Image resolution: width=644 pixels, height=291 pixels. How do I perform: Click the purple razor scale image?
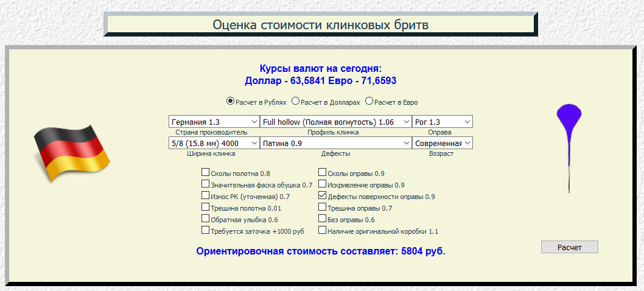click(x=569, y=146)
